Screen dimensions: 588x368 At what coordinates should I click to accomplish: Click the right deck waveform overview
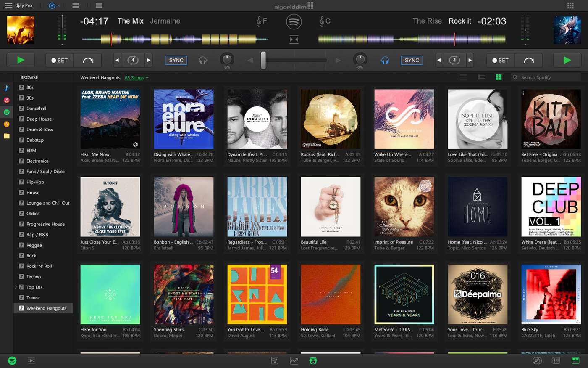pos(412,39)
